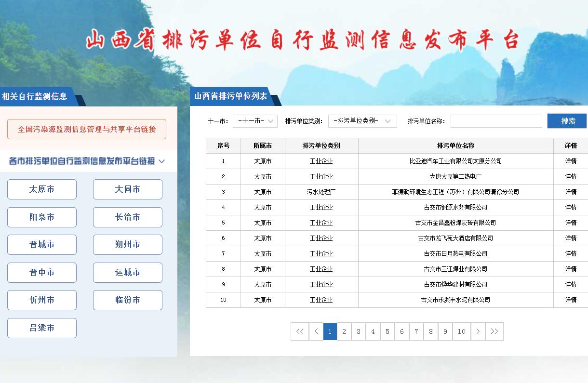
Task: Open 全国污染源监测信息管理与共享平台链接
Action: [87, 129]
